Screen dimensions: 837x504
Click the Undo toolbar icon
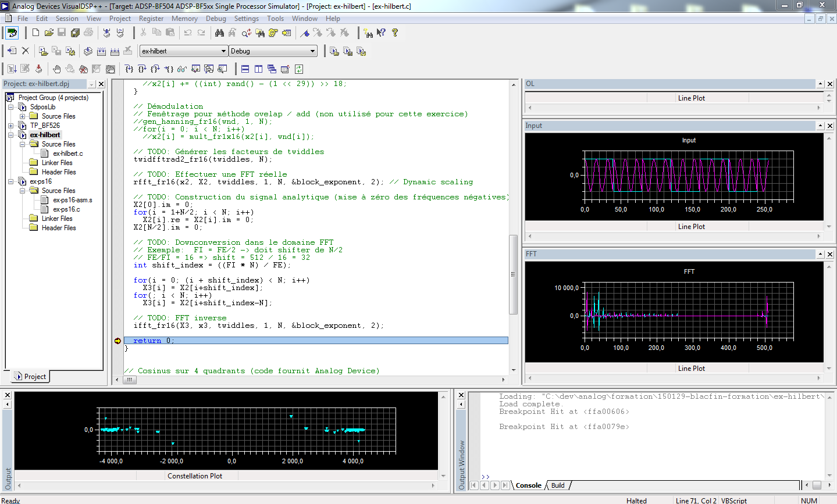point(188,33)
